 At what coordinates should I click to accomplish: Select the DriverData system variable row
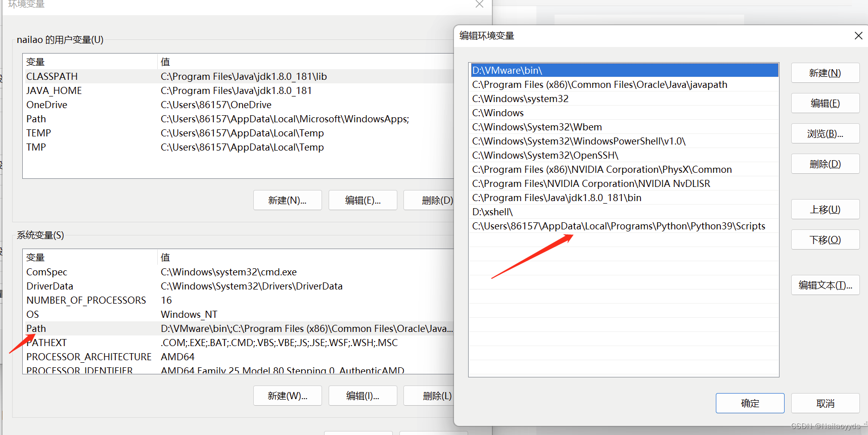(x=239, y=286)
